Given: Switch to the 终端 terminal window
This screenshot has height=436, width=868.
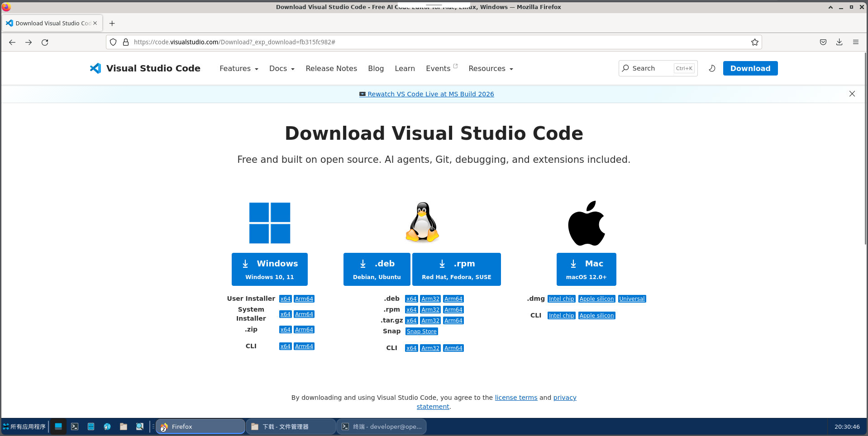Looking at the screenshot, I should 382,427.
